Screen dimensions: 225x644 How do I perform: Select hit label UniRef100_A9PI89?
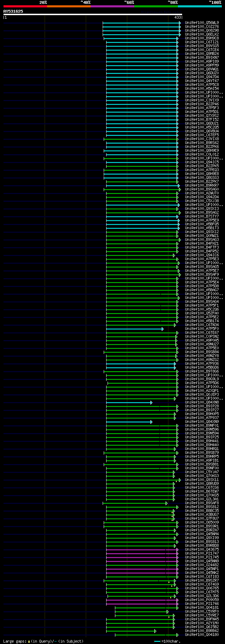pos(202,62)
